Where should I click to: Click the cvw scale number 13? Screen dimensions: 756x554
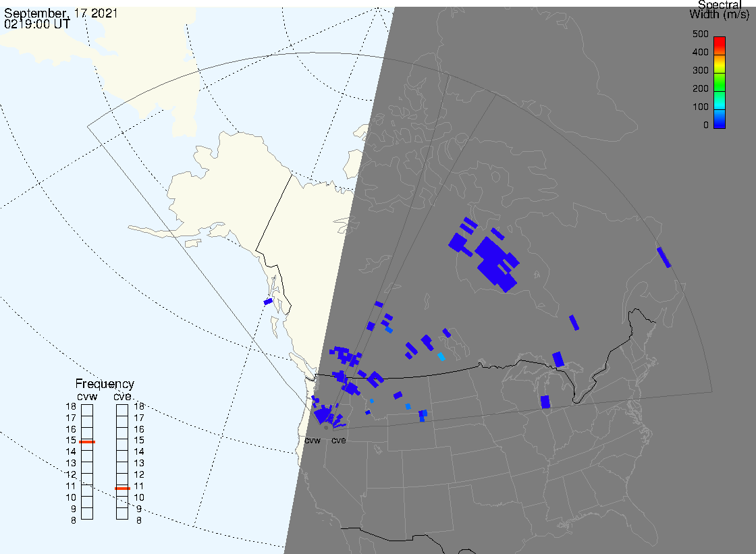(x=71, y=464)
